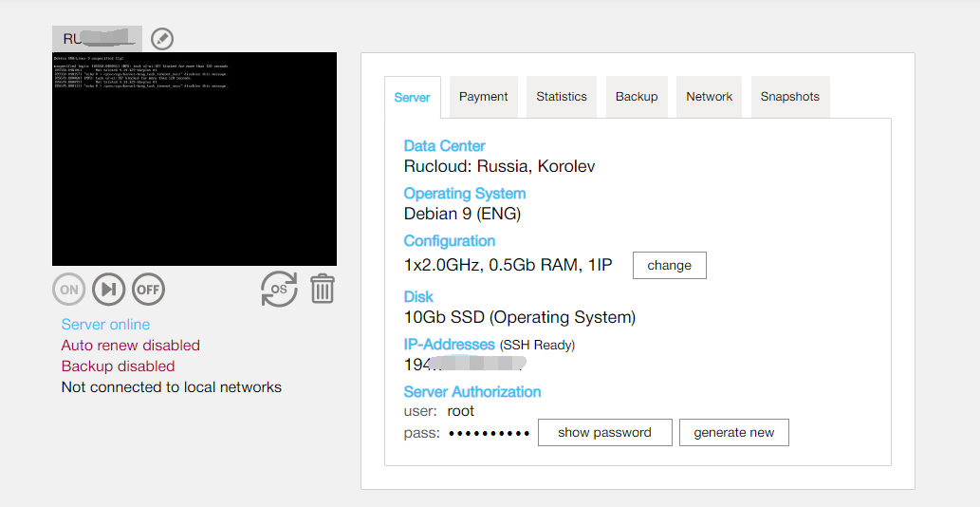Click Not connected to local networks text
This screenshot has width=980, height=507.
172,387
